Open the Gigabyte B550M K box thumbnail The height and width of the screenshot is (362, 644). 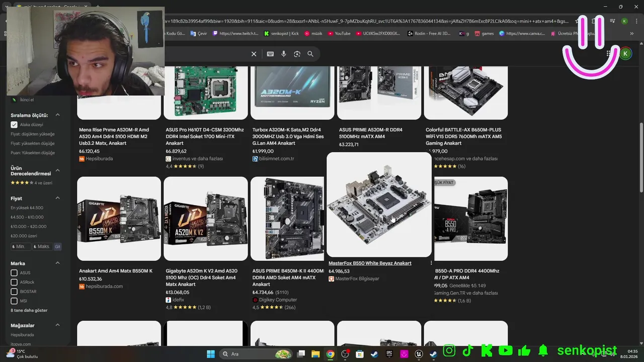pos(119,218)
